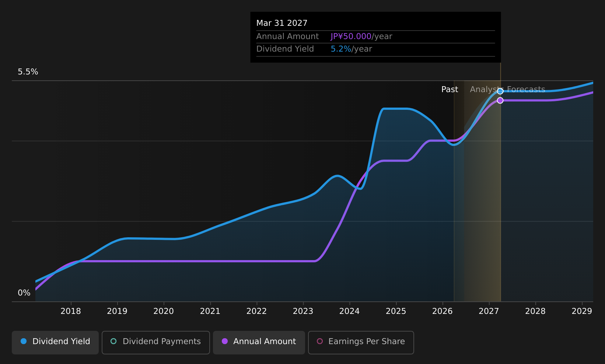Image resolution: width=605 pixels, height=364 pixels.
Task: Click the 2028 x-axis label
Action: 535,311
